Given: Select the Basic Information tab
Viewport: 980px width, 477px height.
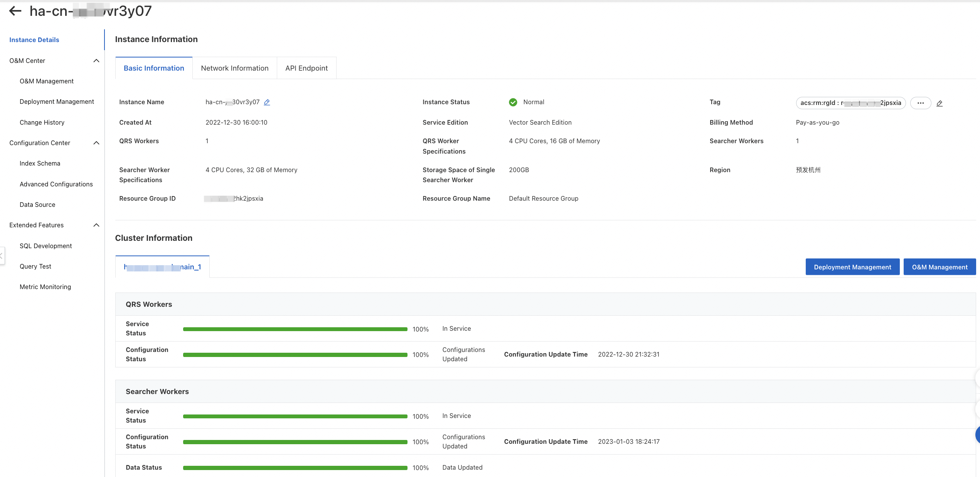Looking at the screenshot, I should click(154, 68).
